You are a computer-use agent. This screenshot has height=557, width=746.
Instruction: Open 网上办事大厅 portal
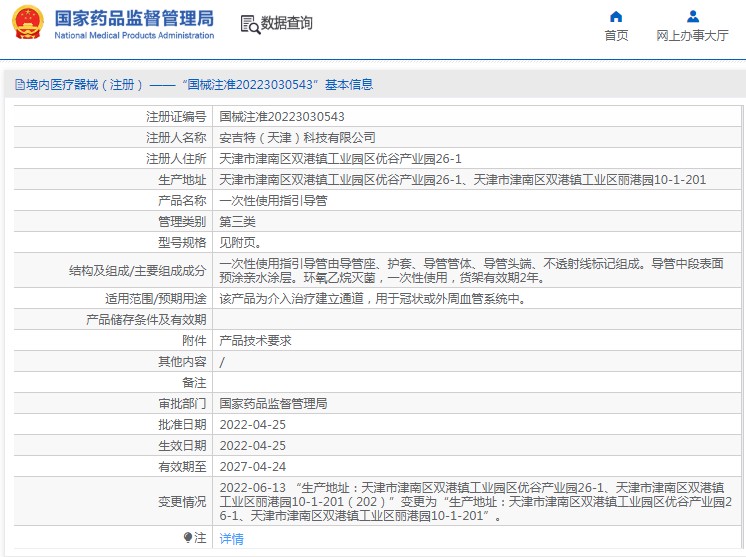point(692,36)
